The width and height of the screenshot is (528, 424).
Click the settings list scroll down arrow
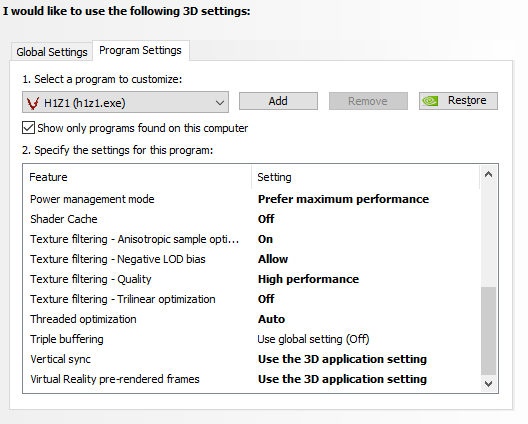pos(488,384)
